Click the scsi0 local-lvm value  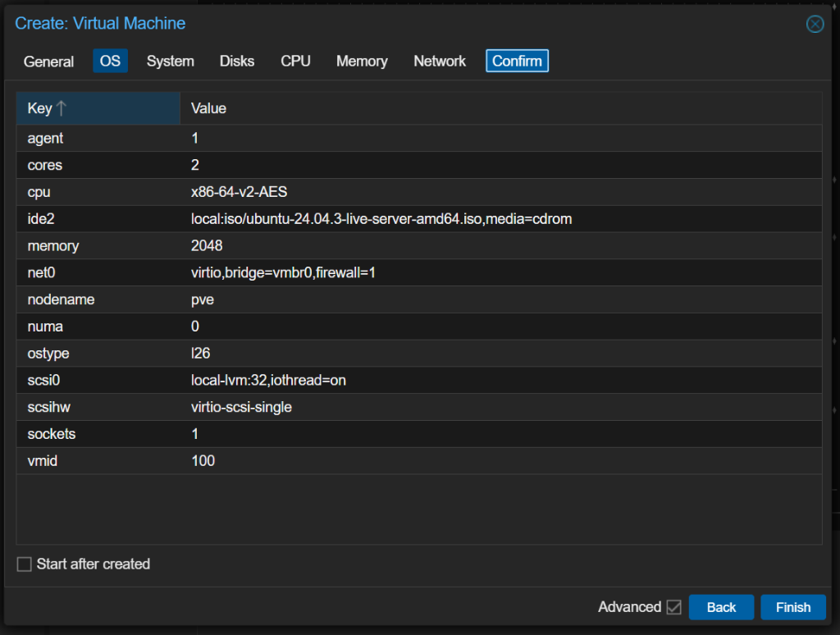click(268, 380)
